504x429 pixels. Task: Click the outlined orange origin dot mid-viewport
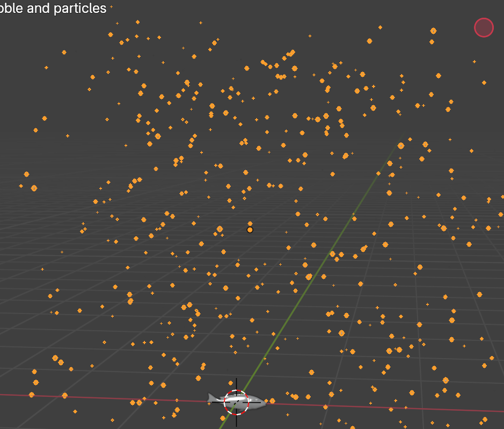tap(250, 230)
